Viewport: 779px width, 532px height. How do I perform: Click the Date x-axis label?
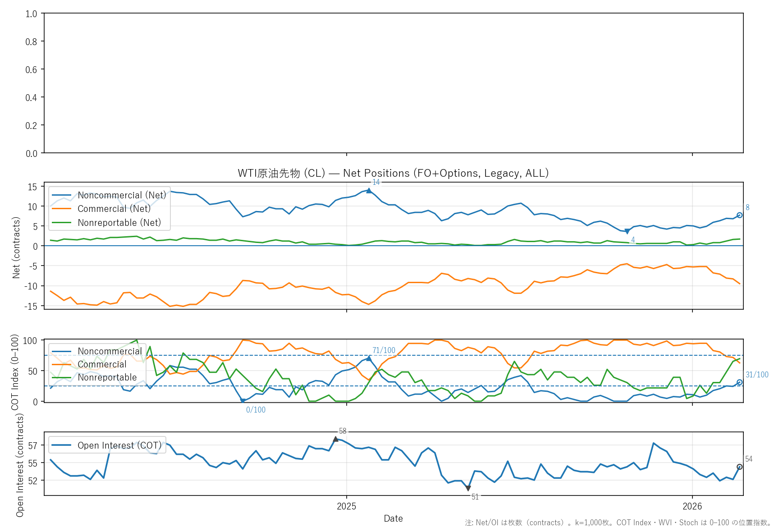pos(393,518)
